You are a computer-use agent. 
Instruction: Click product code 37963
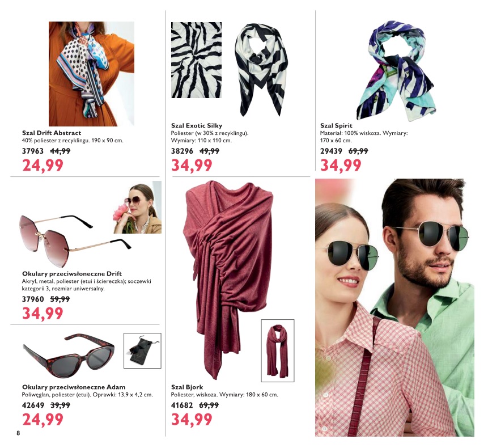[x=33, y=151]
